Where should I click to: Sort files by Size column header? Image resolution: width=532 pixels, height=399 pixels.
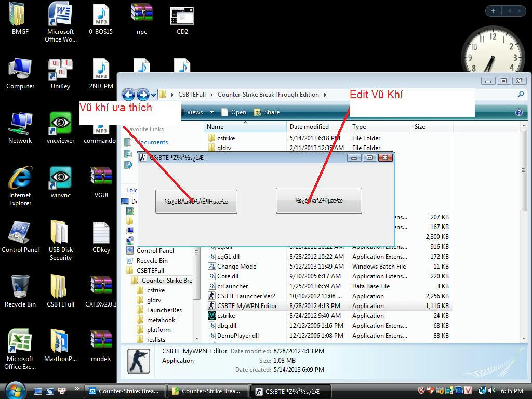coord(432,127)
